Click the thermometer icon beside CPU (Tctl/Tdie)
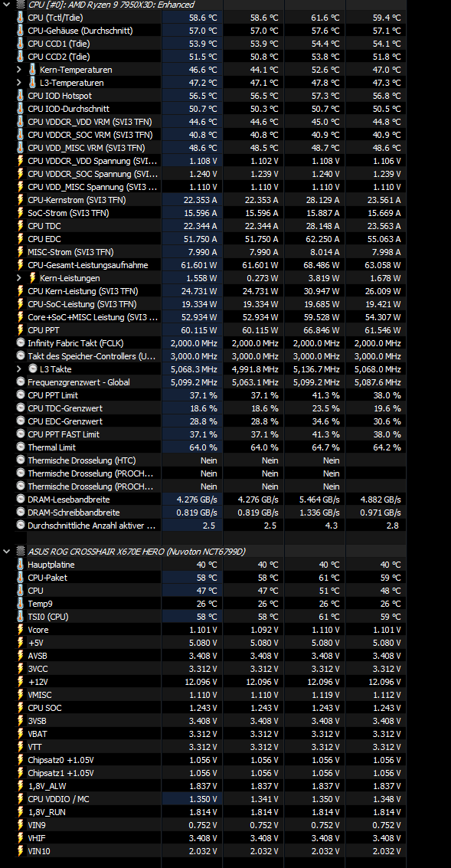451x868 pixels. click(21, 18)
